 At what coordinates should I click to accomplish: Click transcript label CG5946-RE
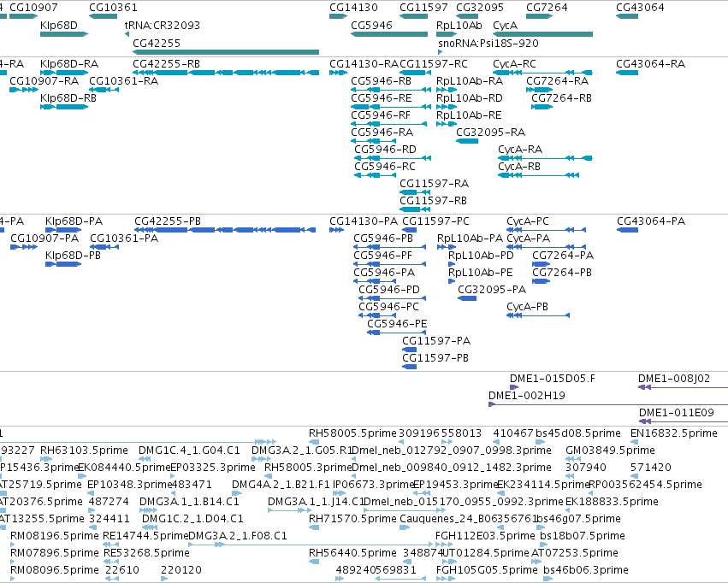(382, 97)
